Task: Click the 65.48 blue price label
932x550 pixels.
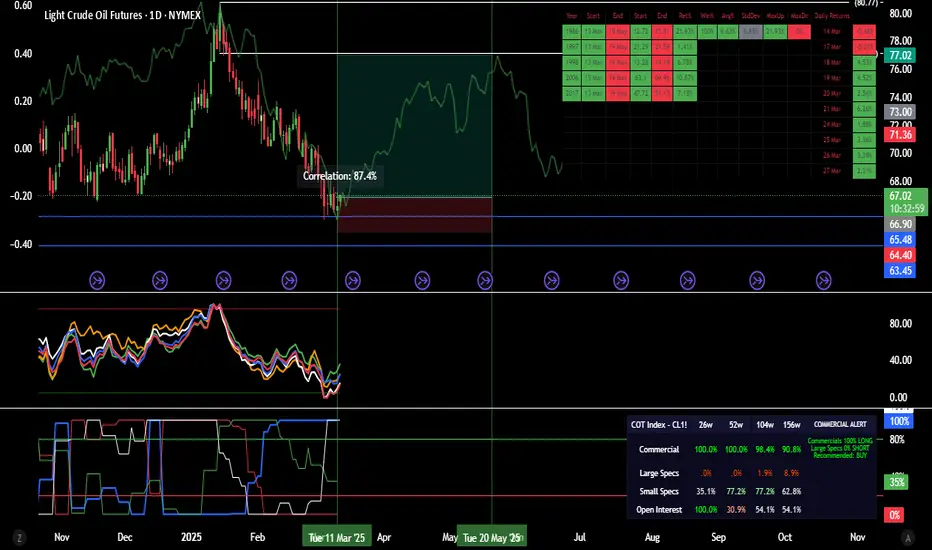Action: coord(900,240)
